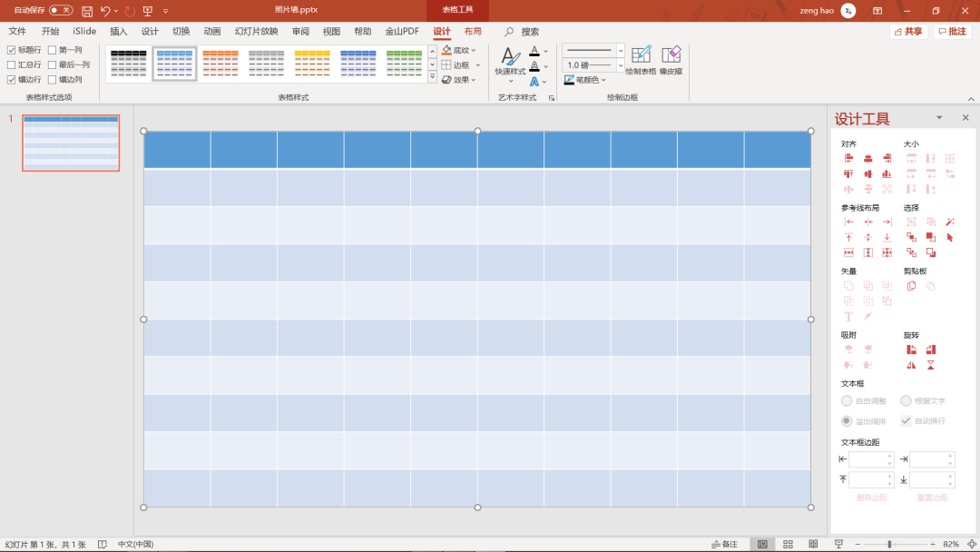Click align top icon under 对齐
Screen dimensions: 980x552
click(x=848, y=173)
